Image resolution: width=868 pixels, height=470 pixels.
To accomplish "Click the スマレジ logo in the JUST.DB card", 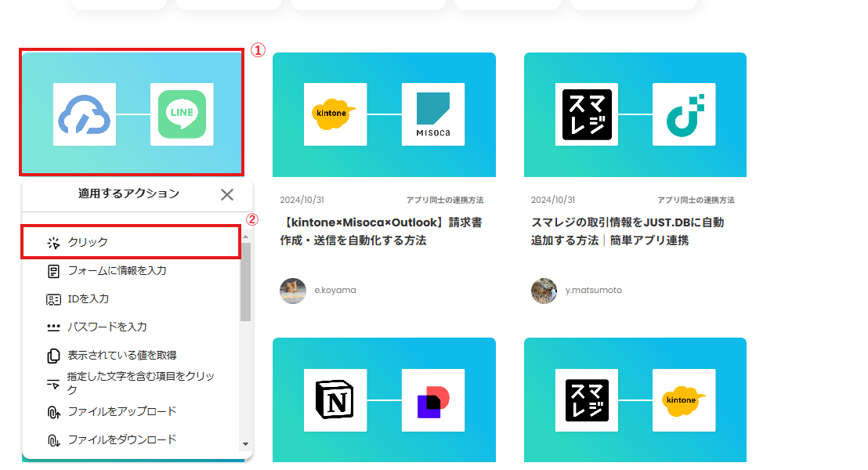I will (x=587, y=114).
